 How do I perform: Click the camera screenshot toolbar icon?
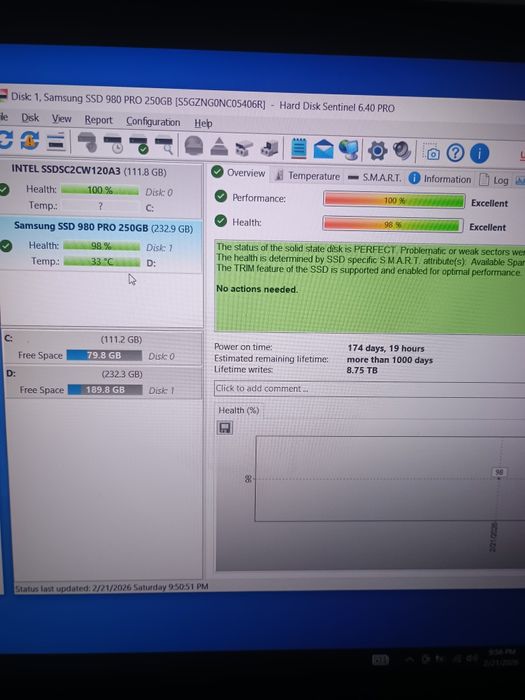point(431,153)
